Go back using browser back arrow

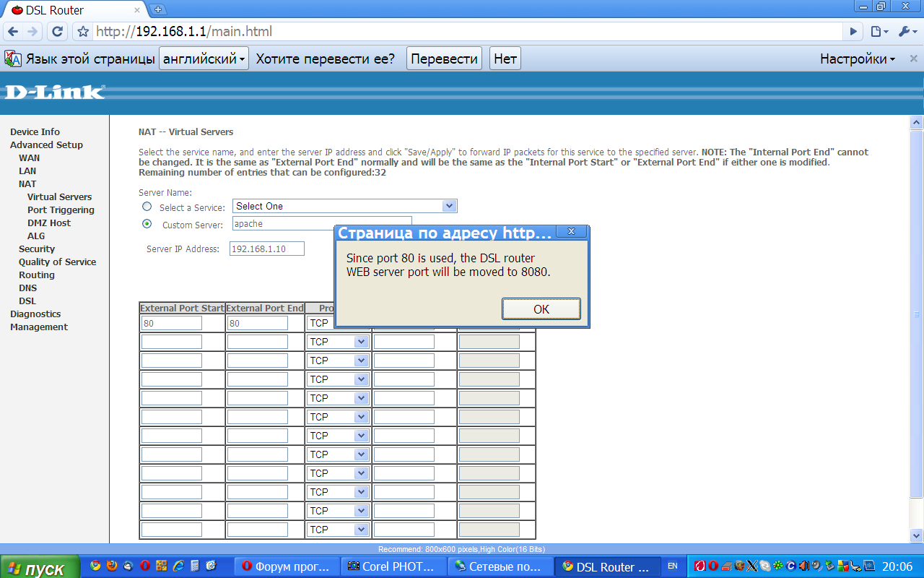(13, 32)
